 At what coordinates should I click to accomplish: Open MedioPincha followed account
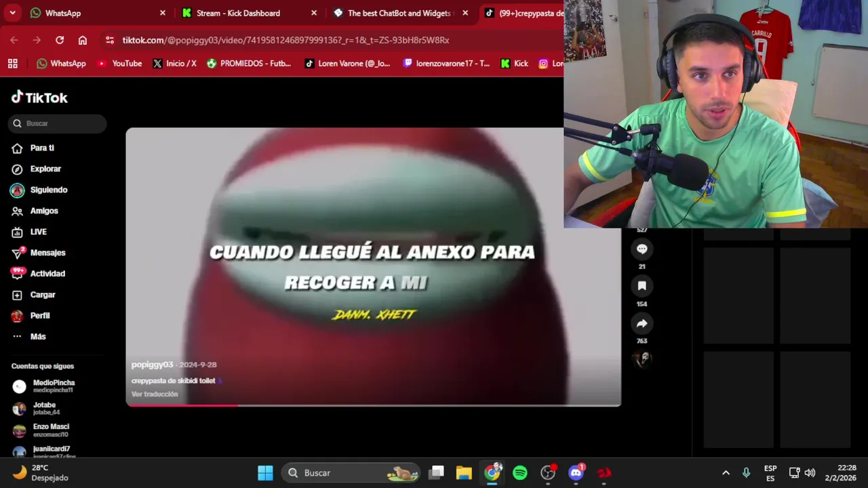45,386
